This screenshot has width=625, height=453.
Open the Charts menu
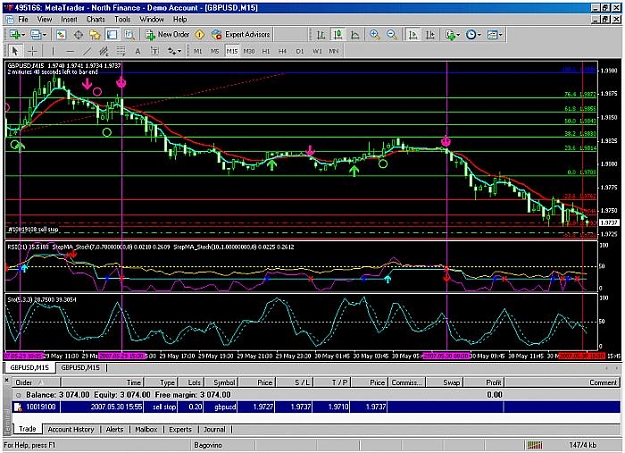96,19
